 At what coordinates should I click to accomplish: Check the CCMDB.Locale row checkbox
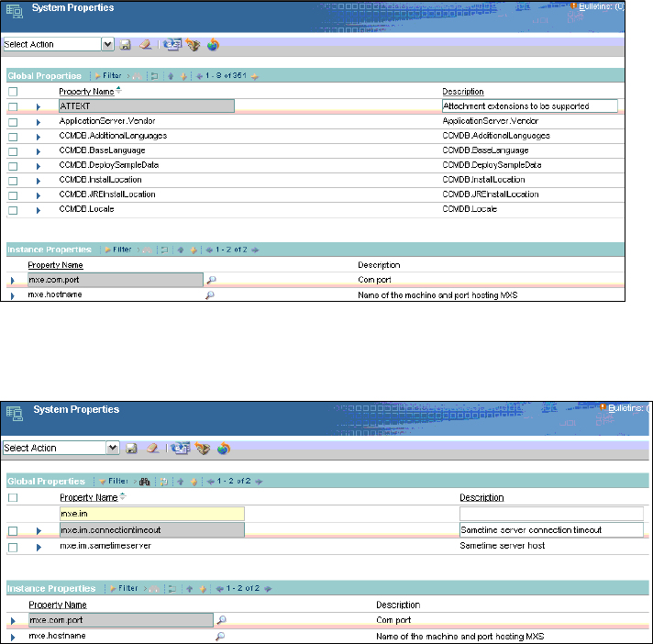click(x=13, y=210)
